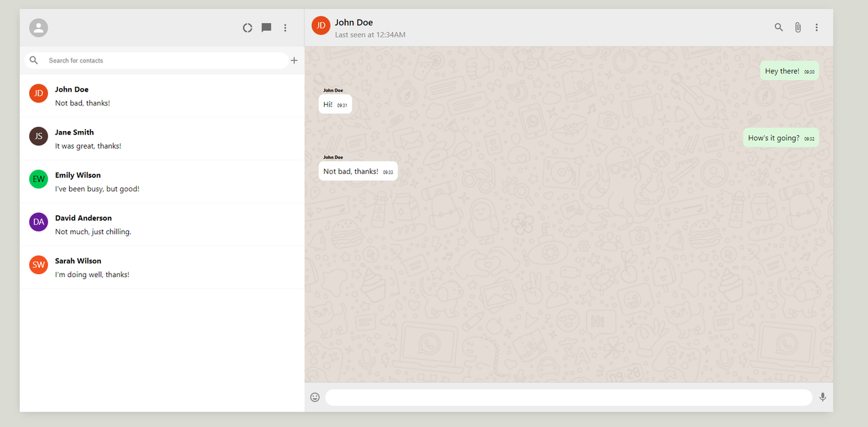Record a voice message with microphone icon
868x427 pixels.
(823, 397)
